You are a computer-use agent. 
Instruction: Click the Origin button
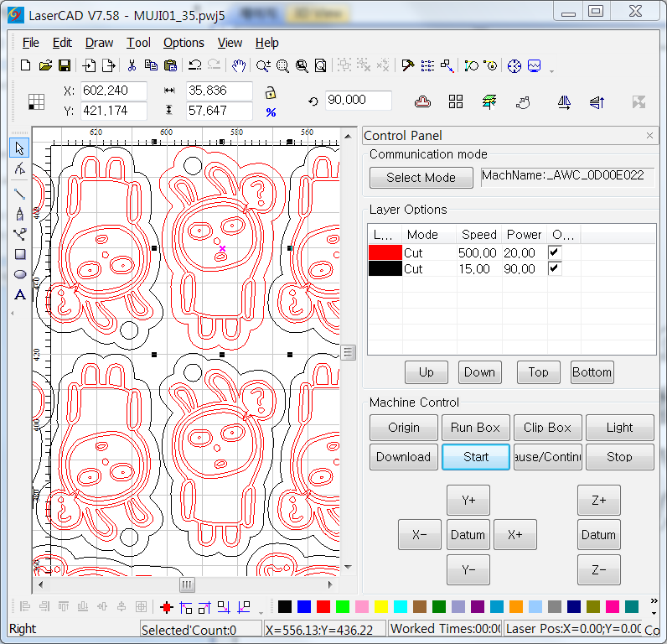[x=403, y=428]
